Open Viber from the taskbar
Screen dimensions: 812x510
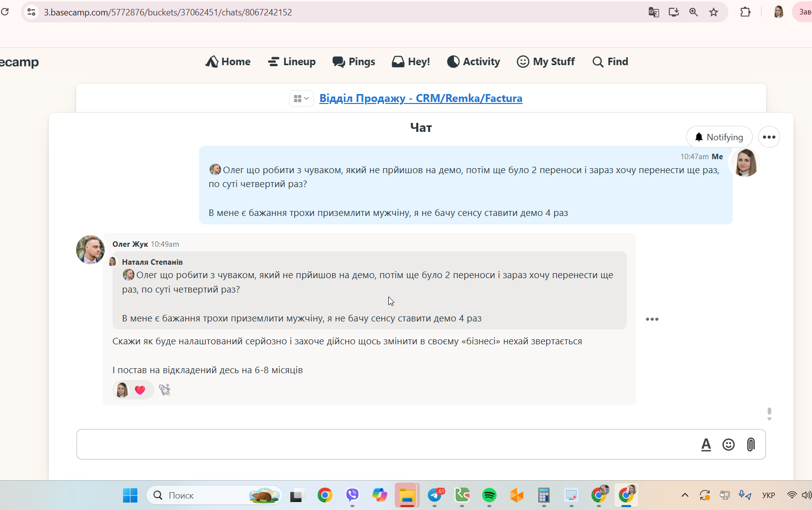(x=352, y=495)
